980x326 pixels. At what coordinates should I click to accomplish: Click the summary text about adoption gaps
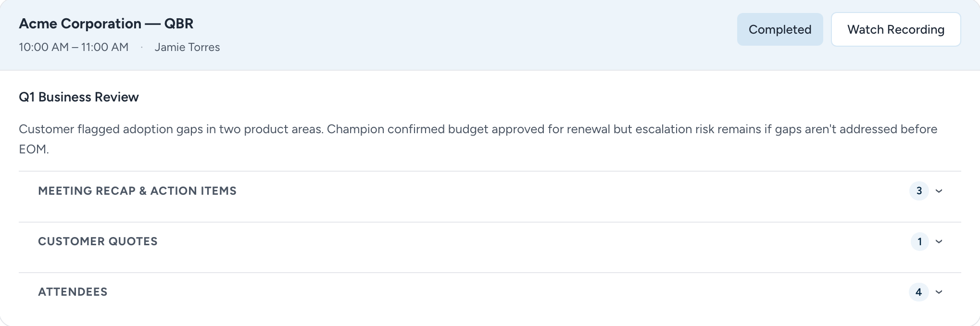tap(478, 139)
